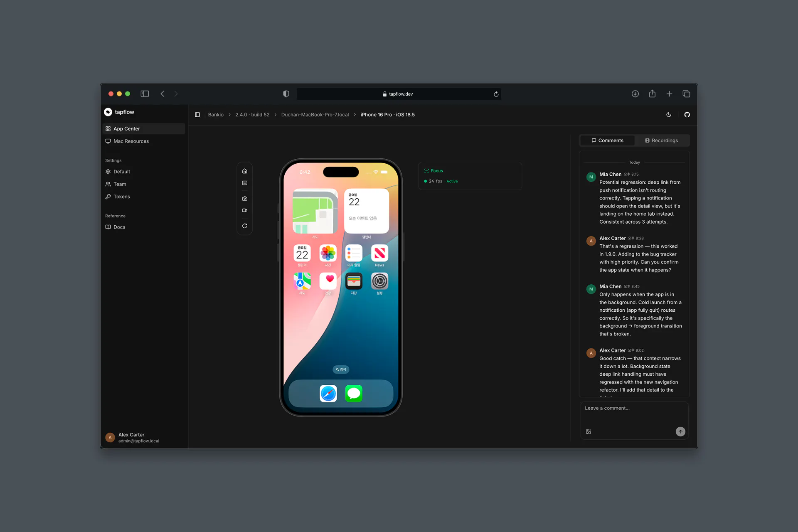Image resolution: width=798 pixels, height=532 pixels.
Task: Open new Safari tab
Action: [669, 94]
